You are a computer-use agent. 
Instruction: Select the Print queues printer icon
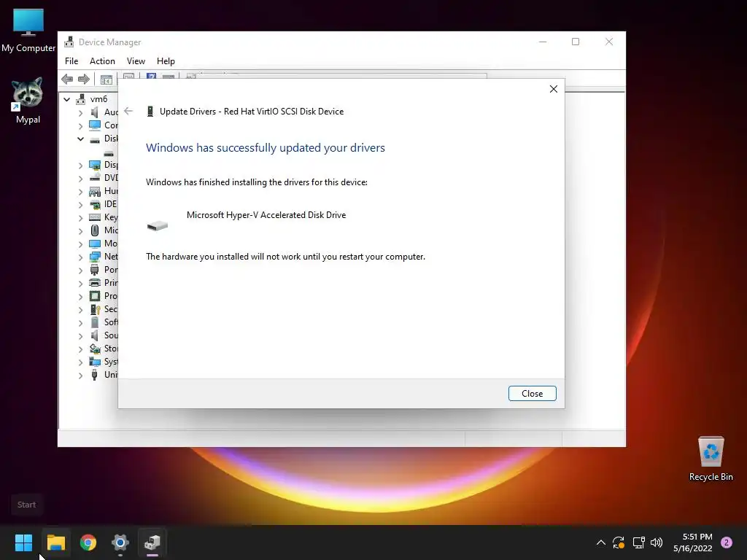tap(95, 283)
